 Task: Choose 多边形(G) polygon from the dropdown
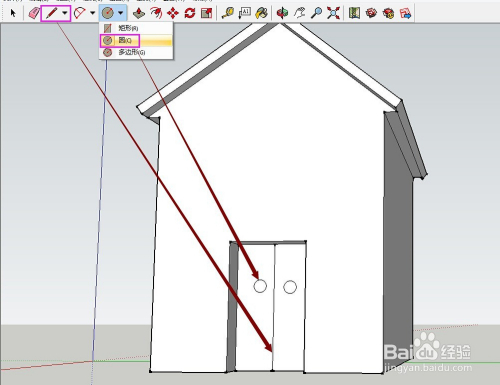coord(136,52)
